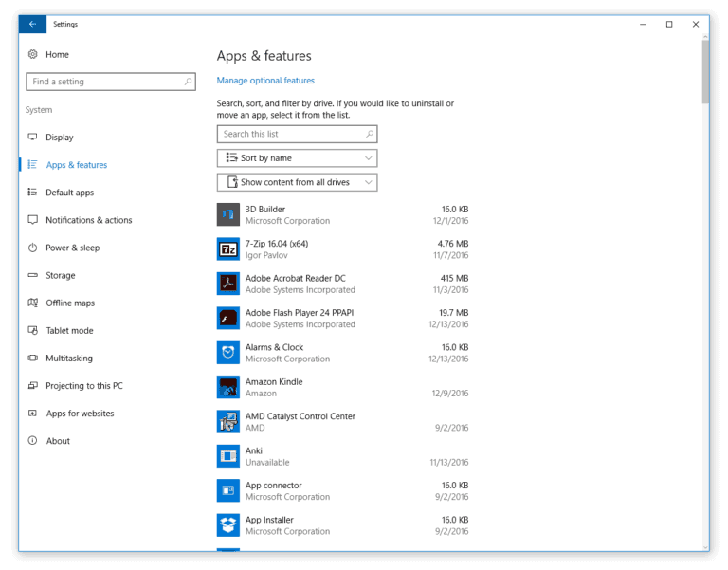Select the Adobe Flash Player icon
Viewport: 728px width, 570px height.
tap(227, 318)
